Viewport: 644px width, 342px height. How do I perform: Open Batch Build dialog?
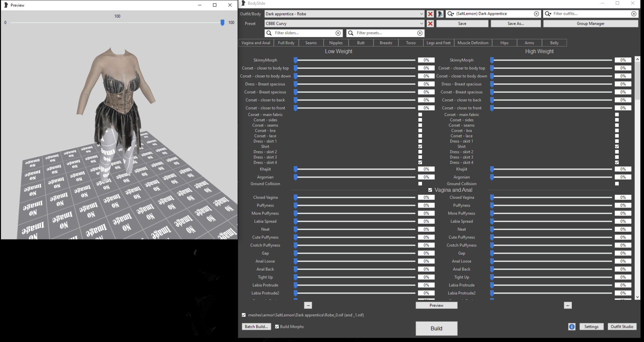pos(256,327)
